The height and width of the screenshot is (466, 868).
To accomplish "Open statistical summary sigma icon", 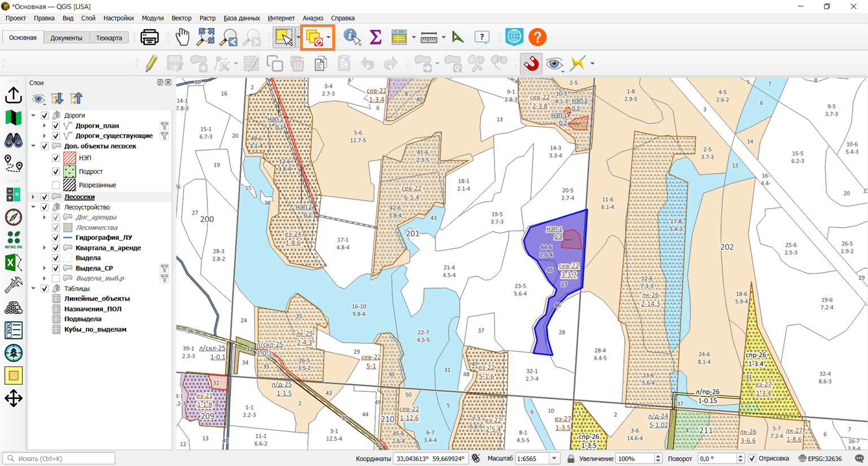I will click(375, 37).
